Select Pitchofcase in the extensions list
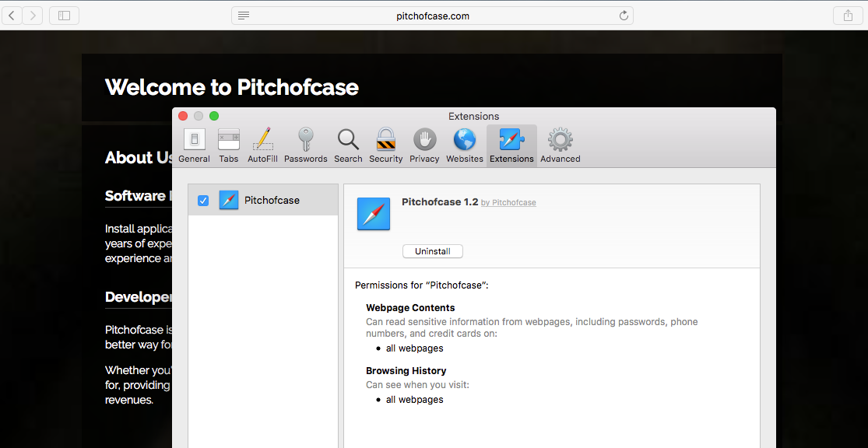Viewport: 868px width, 448px height. (272, 201)
